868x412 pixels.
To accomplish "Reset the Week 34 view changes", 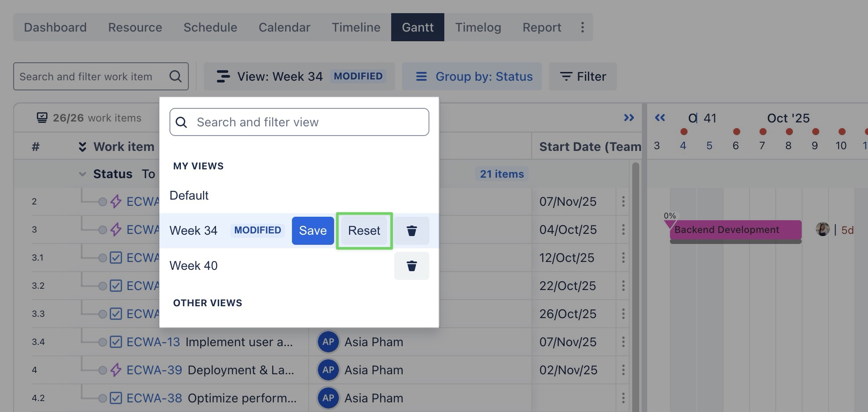I will coord(364,231).
